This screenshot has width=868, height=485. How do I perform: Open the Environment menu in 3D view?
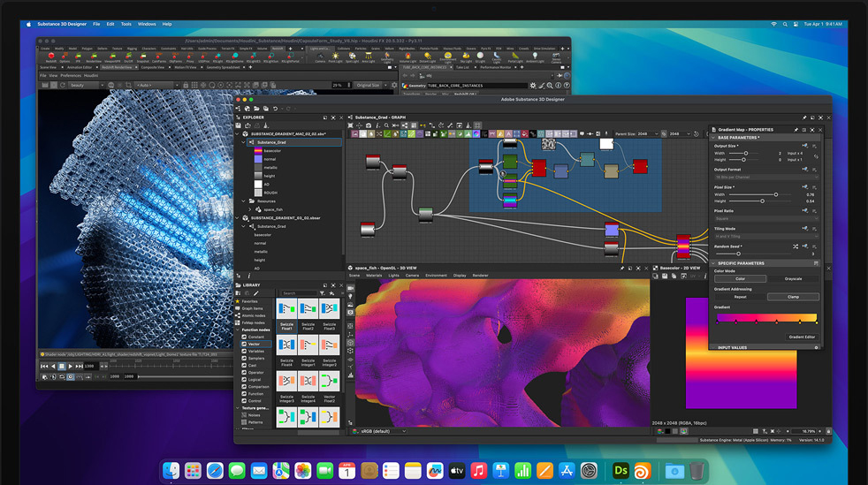(x=436, y=276)
